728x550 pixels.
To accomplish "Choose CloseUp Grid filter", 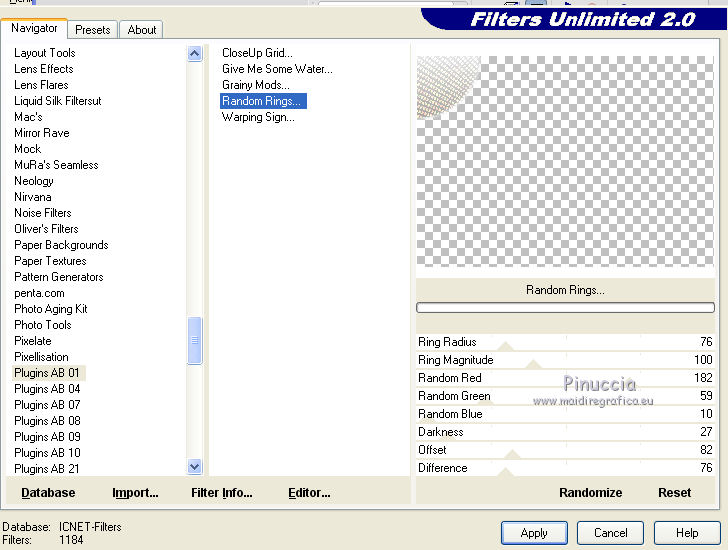I will (x=257, y=53).
